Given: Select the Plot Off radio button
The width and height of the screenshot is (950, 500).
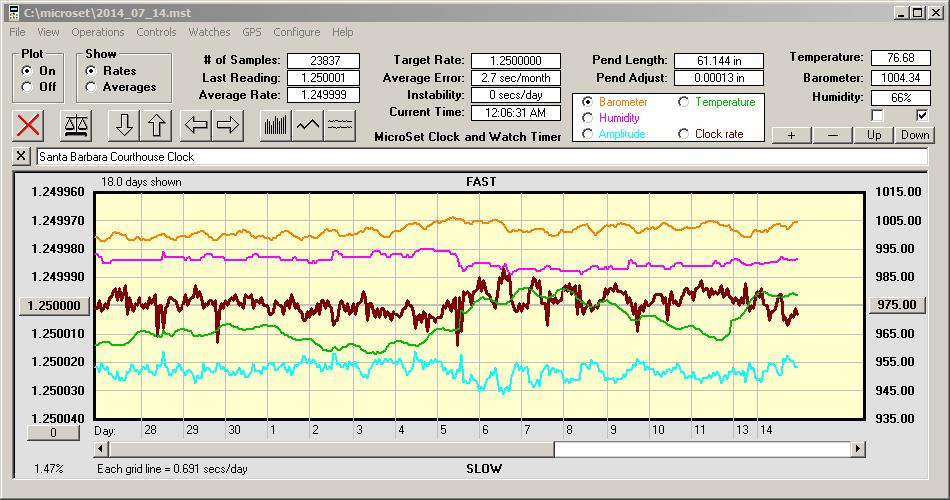Looking at the screenshot, I should pos(27,87).
